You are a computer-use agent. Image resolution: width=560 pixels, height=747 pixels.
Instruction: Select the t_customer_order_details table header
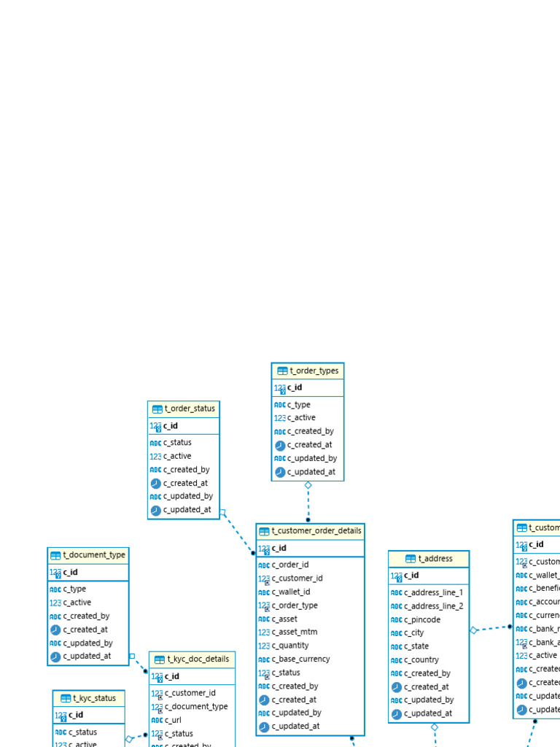pyautogui.click(x=310, y=531)
